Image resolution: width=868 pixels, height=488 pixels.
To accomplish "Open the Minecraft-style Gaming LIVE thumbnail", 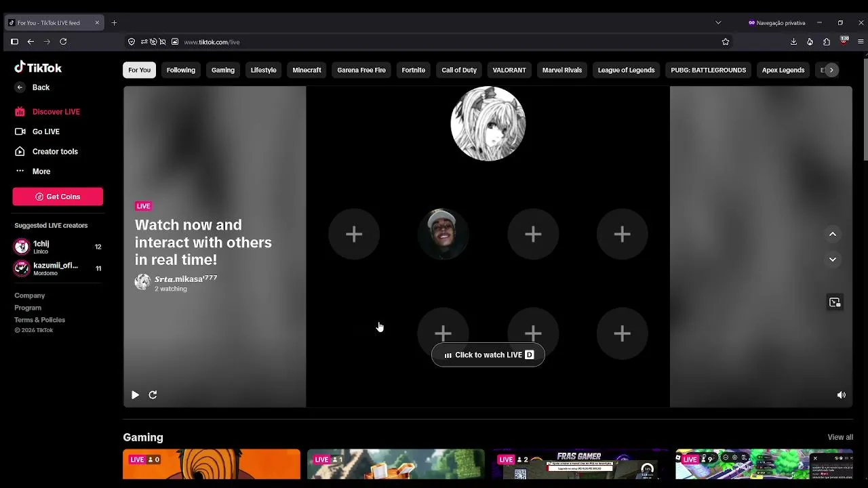I will pos(396,464).
